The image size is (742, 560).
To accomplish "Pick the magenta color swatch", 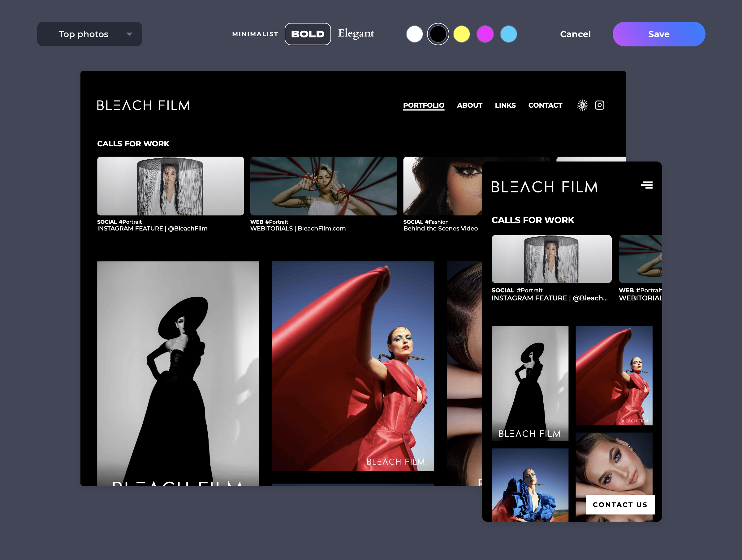I will click(x=485, y=34).
